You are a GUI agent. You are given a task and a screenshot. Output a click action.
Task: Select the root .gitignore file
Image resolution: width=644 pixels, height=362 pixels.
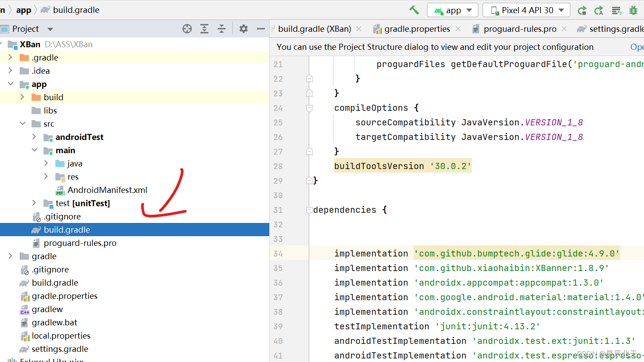(x=50, y=269)
